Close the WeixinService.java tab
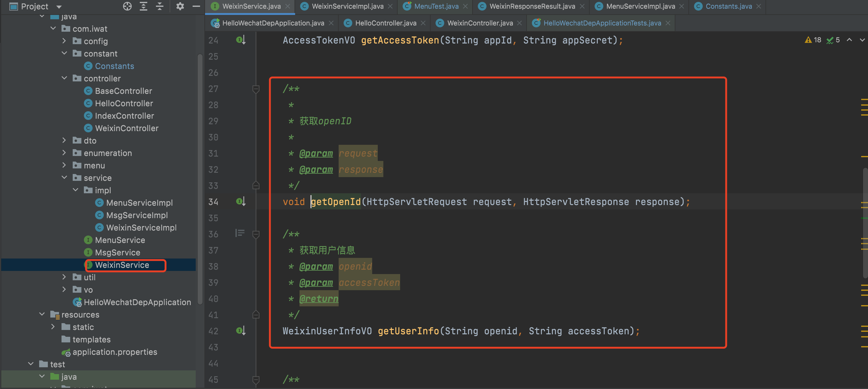 (287, 7)
